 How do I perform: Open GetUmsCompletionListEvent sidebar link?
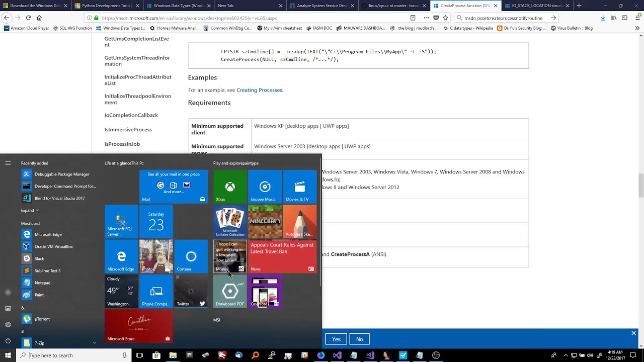tap(137, 41)
